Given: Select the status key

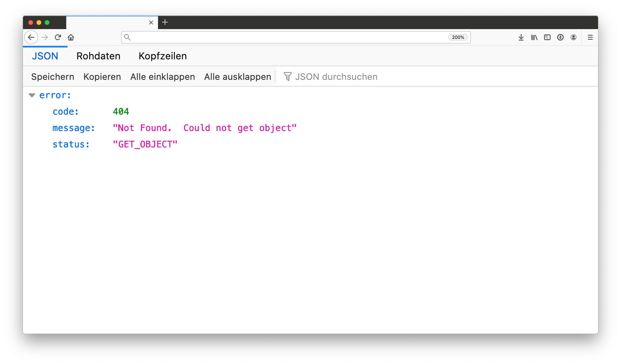Looking at the screenshot, I should pos(71,144).
